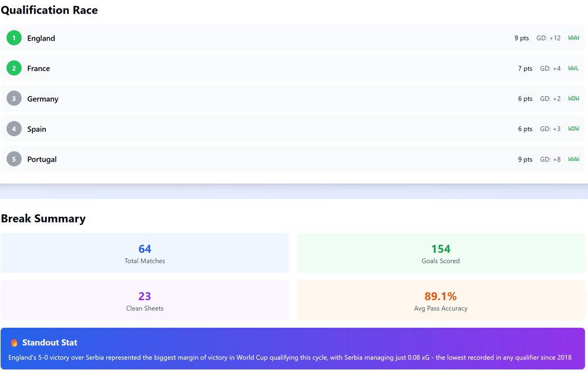The width and height of the screenshot is (588, 373).
Task: Click Spain's GD: +3 value
Action: tap(550, 129)
